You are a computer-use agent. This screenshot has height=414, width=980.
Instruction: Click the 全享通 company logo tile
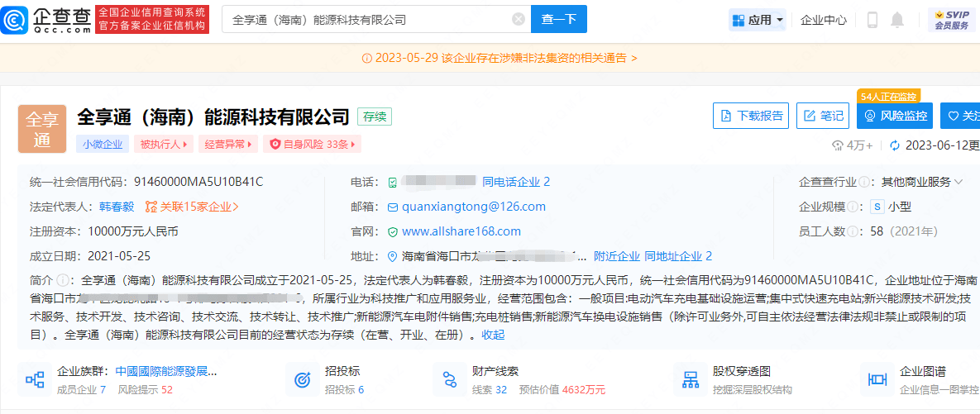pos(42,129)
